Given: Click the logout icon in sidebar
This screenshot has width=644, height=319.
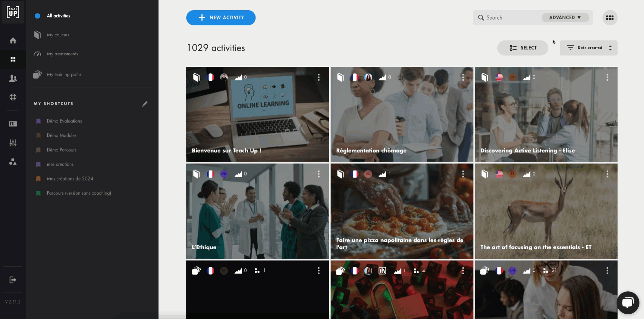Looking at the screenshot, I should pyautogui.click(x=13, y=280).
